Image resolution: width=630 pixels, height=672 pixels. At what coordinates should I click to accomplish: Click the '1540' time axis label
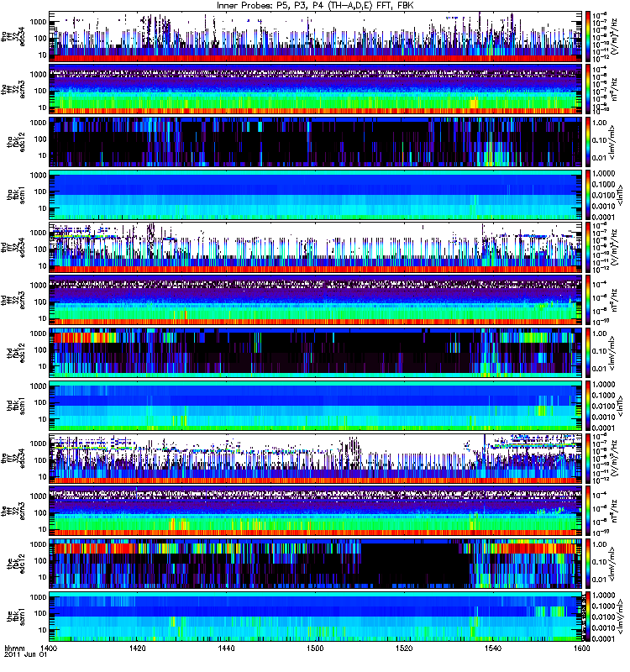[x=493, y=648]
